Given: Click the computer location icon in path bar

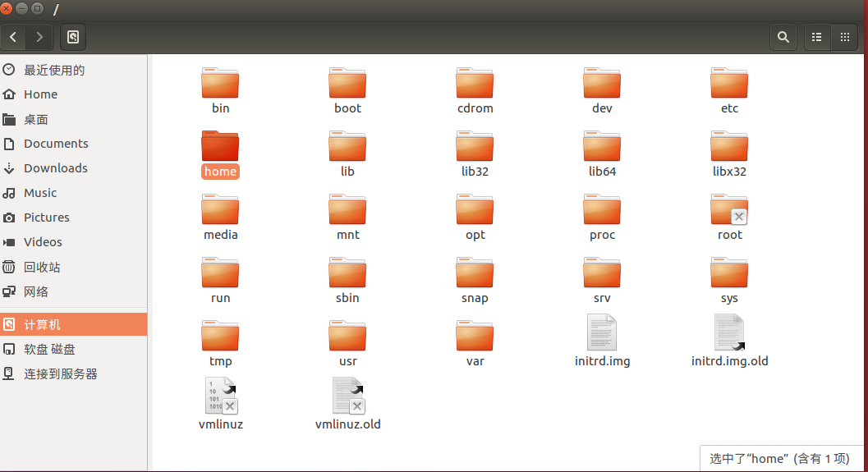Looking at the screenshot, I should (73, 37).
